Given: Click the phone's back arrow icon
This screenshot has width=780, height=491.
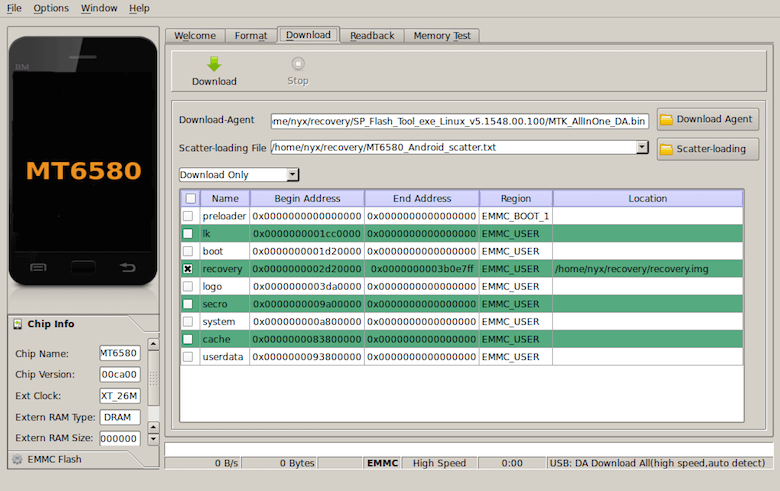Looking at the screenshot, I should (x=128, y=268).
